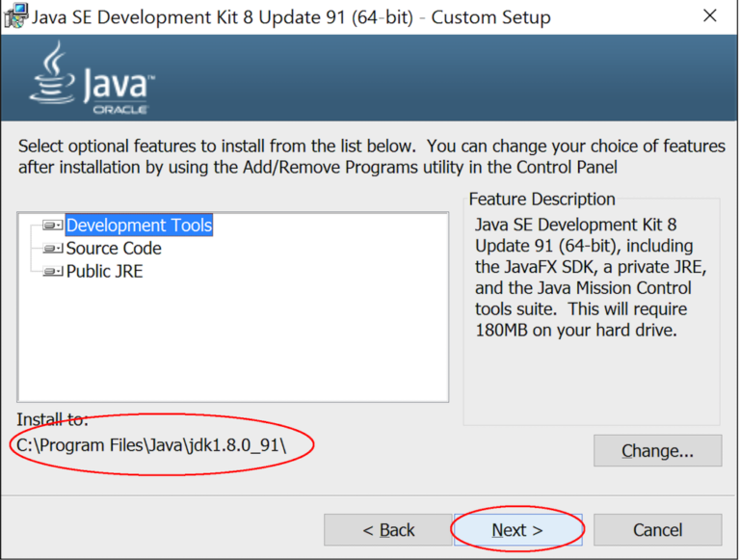The image size is (740, 560).
Task: Open the Public JRE drive icon dropdown
Action: (x=52, y=271)
